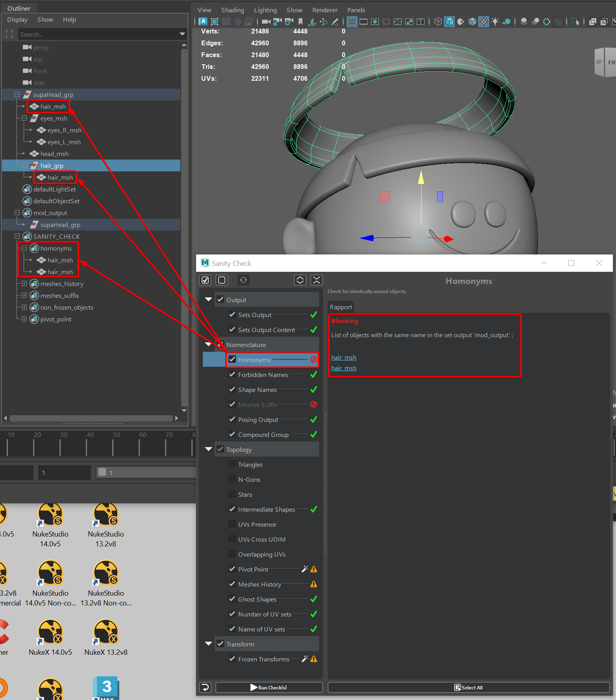Screen dimensions: 616x700
Task: Open viewport Renderer menu
Action: [x=325, y=10]
